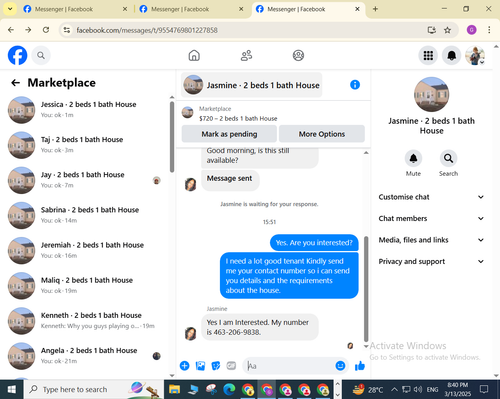Click the browser address bar URL

(x=147, y=30)
